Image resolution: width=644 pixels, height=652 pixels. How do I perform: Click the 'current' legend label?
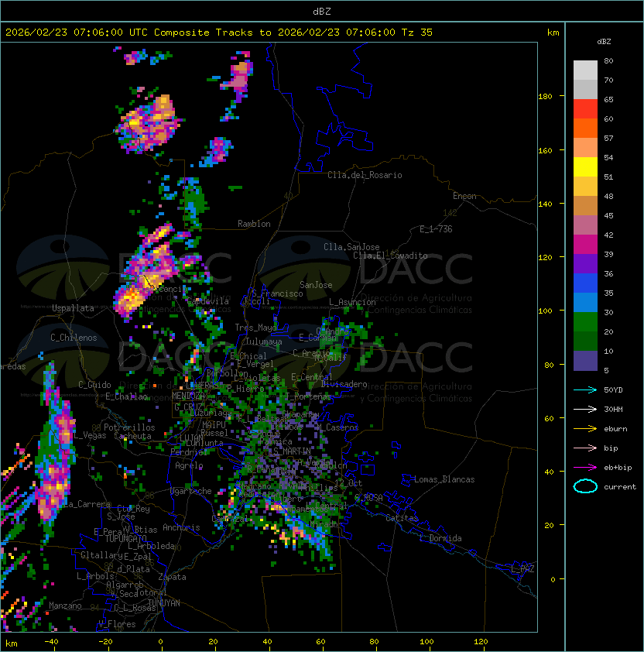point(620,487)
